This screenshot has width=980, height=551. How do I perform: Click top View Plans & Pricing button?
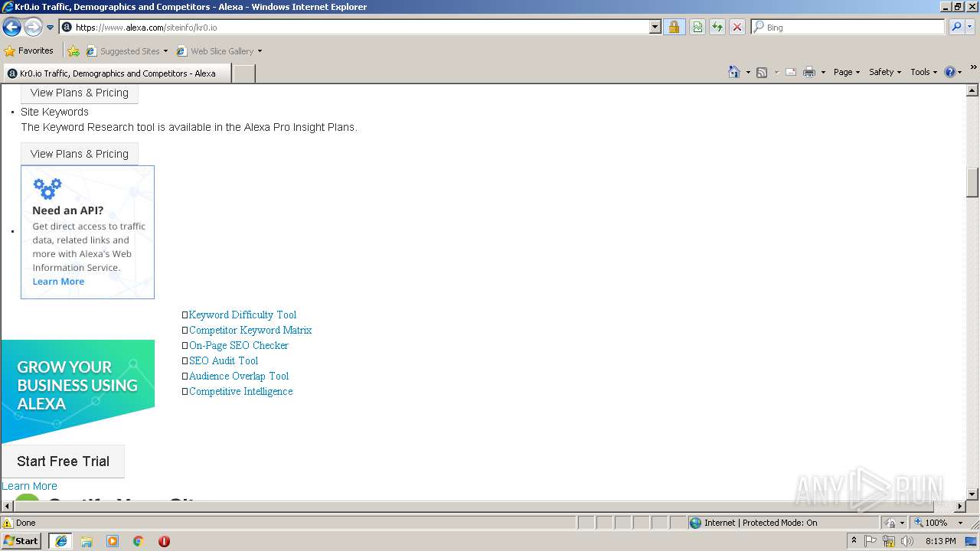[x=80, y=93]
